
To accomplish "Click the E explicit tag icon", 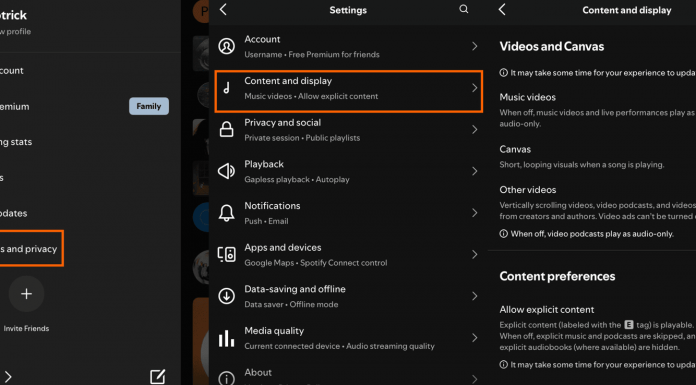I will point(629,325).
